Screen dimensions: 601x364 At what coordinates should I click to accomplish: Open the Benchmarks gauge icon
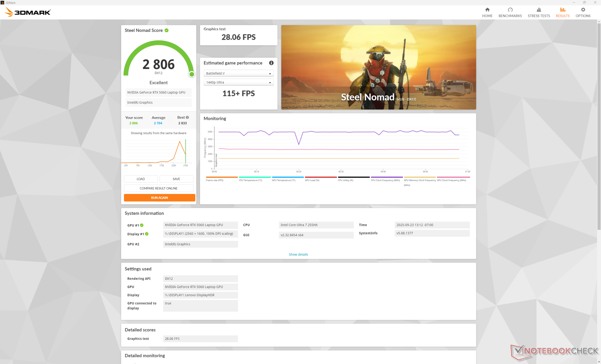(510, 10)
